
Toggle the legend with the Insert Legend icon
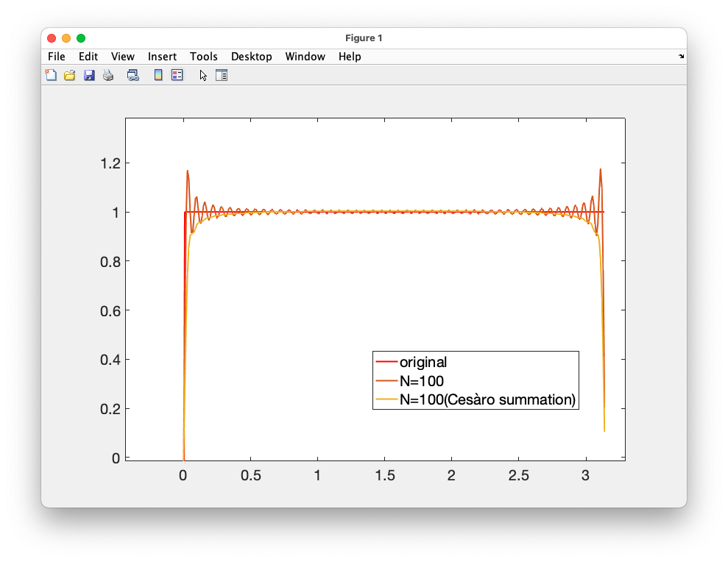pyautogui.click(x=177, y=75)
